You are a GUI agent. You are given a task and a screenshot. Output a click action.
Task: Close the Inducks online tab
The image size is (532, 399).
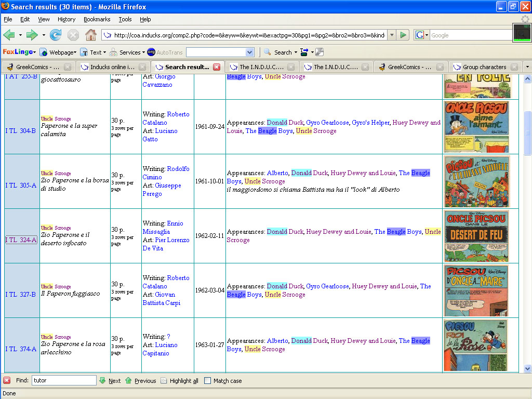142,67
